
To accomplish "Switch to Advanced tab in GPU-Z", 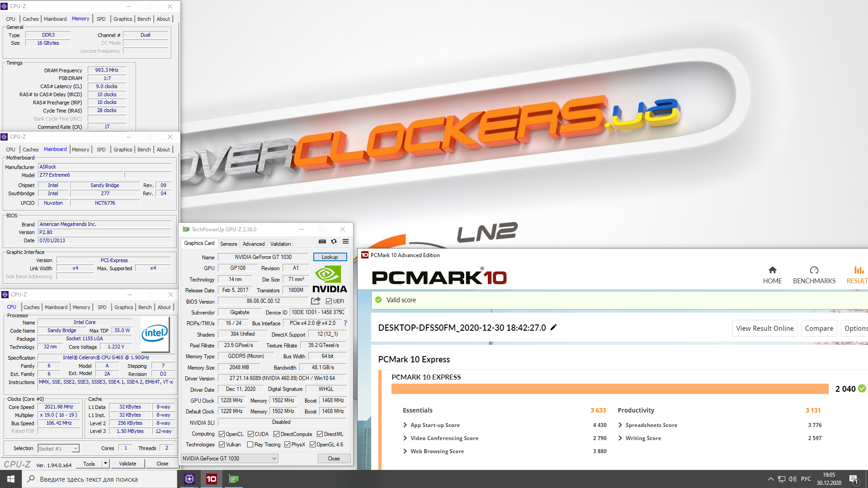I will (x=254, y=244).
